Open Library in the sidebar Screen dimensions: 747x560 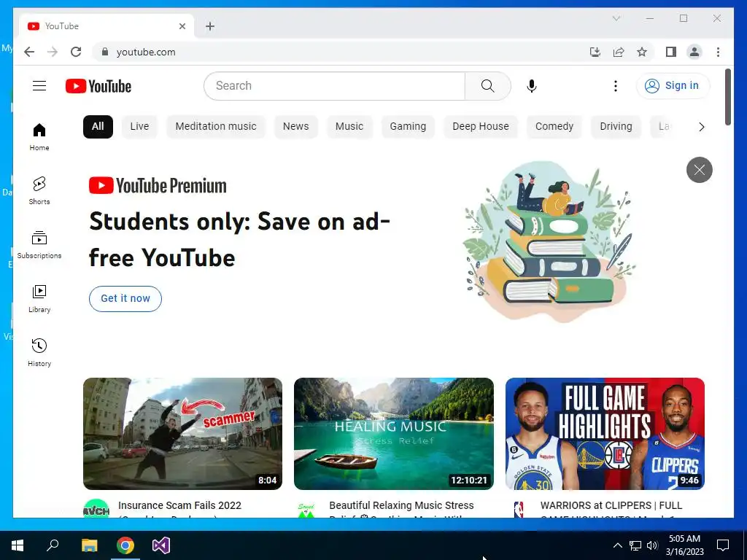pyautogui.click(x=39, y=298)
